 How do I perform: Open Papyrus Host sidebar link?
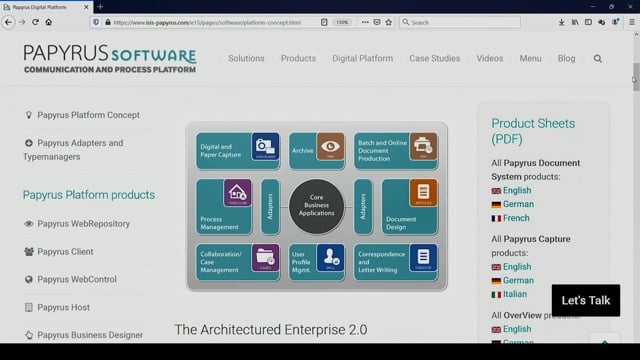point(63,307)
